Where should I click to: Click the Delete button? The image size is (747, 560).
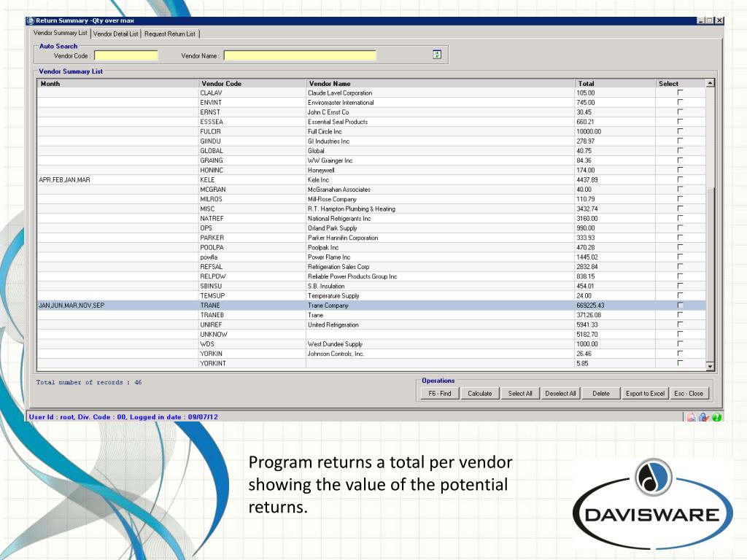pos(601,393)
